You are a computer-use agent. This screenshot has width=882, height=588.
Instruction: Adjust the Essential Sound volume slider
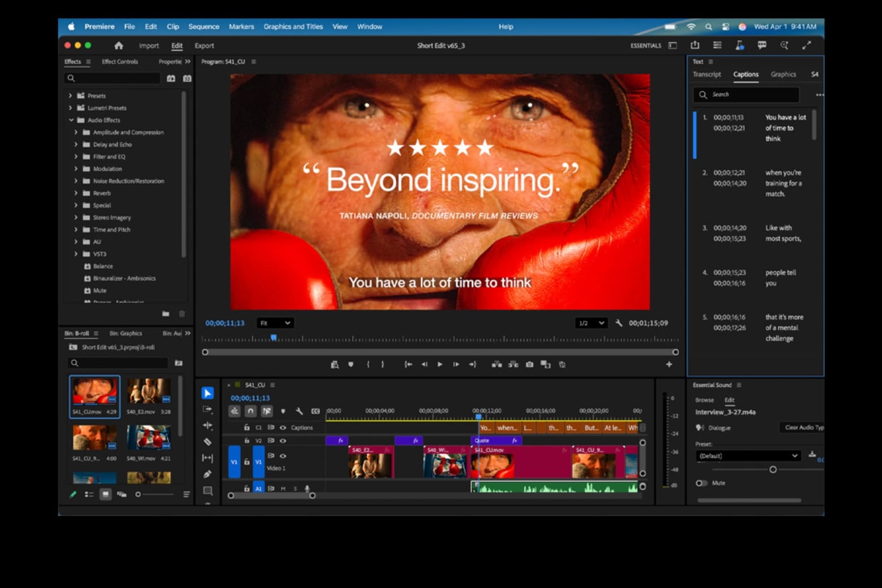coord(773,470)
